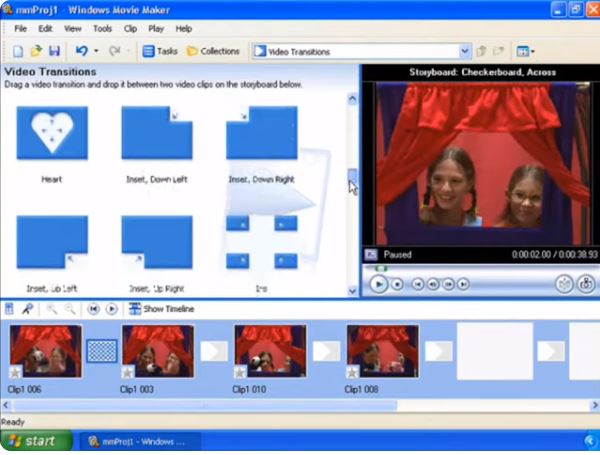Screen dimensions: 600x455
Task: Click the Previous Frame button
Action: 433,284
